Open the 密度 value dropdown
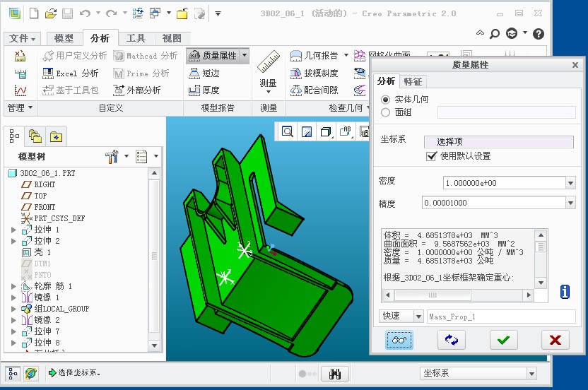 570,183
